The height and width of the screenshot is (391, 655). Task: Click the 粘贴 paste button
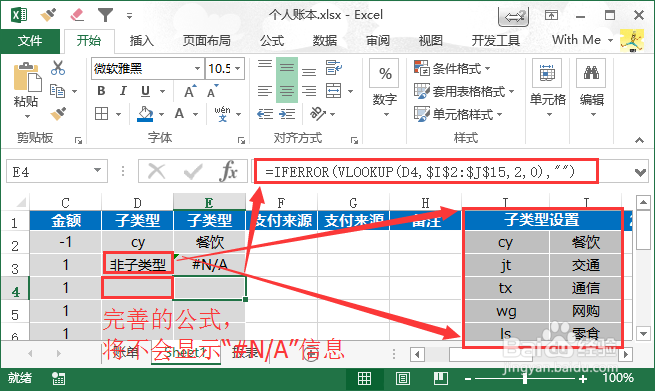pyautogui.click(x=27, y=90)
